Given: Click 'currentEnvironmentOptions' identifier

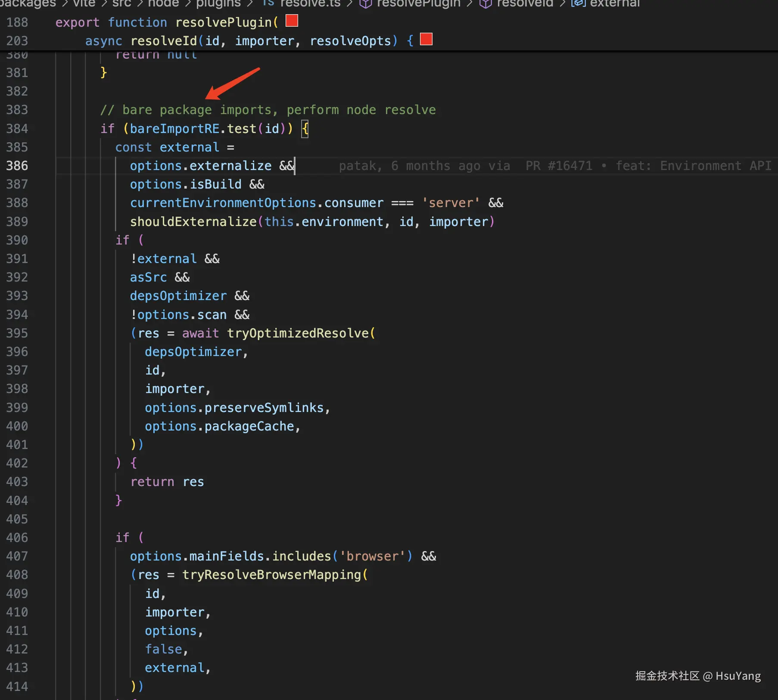Looking at the screenshot, I should [x=223, y=203].
